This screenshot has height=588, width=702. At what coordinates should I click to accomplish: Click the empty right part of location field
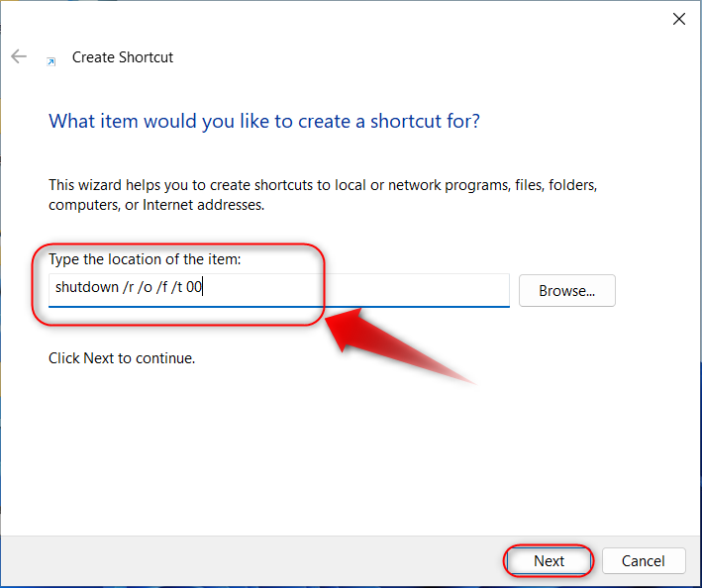point(416,289)
